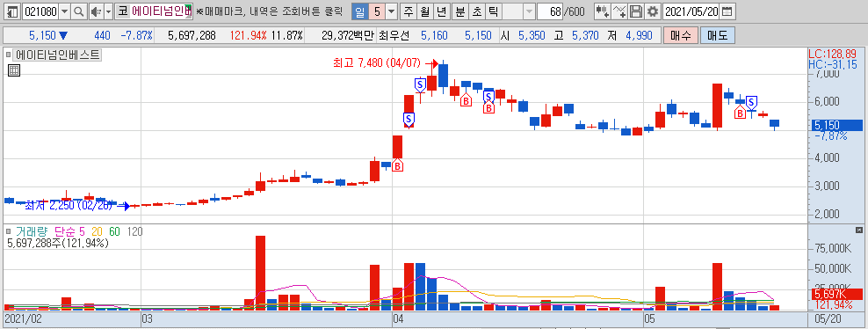868x329 pixels.
Task: Close the volume panel with X
Action: [858, 230]
